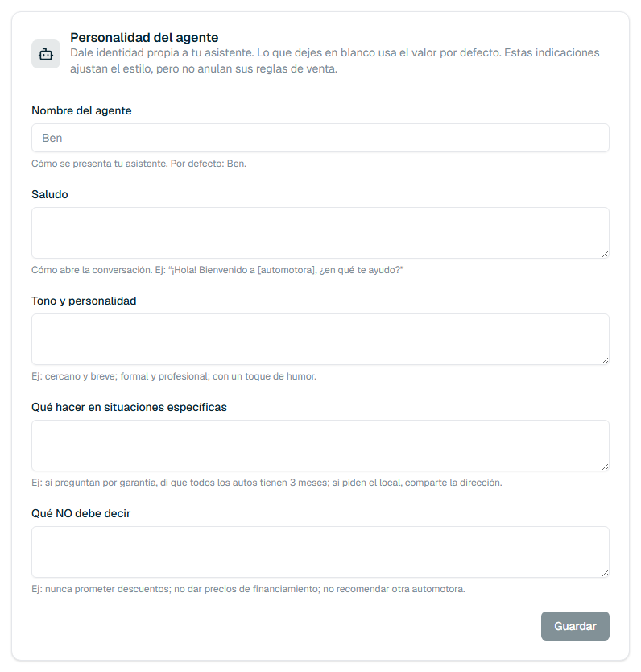641x672 pixels.
Task: Click the situaciones específicas textarea resize grip
Action: tap(605, 467)
